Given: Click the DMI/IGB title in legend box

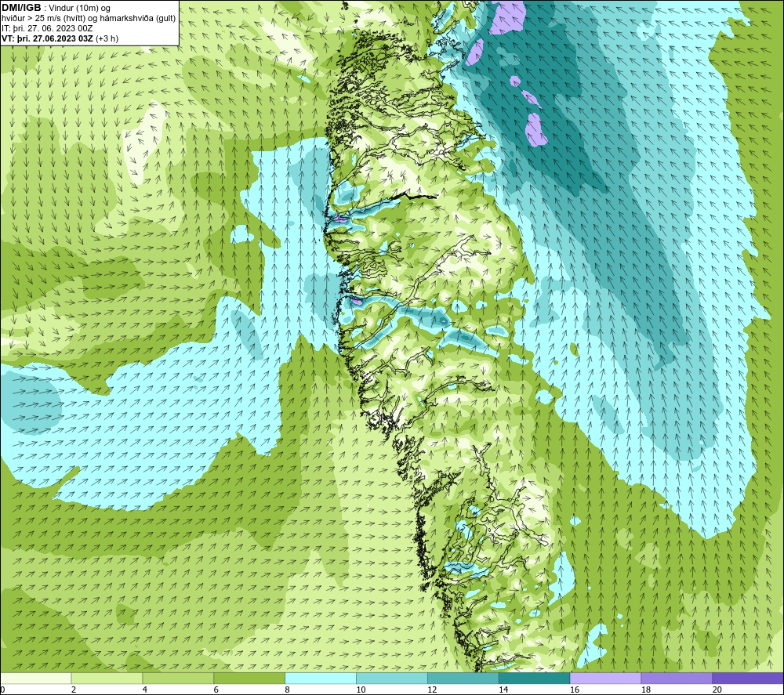Looking at the screenshot, I should (21, 8).
